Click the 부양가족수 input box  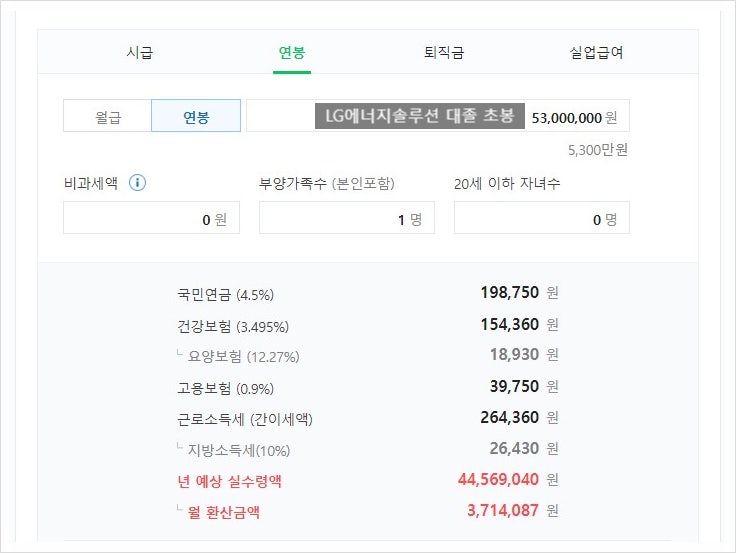[346, 218]
